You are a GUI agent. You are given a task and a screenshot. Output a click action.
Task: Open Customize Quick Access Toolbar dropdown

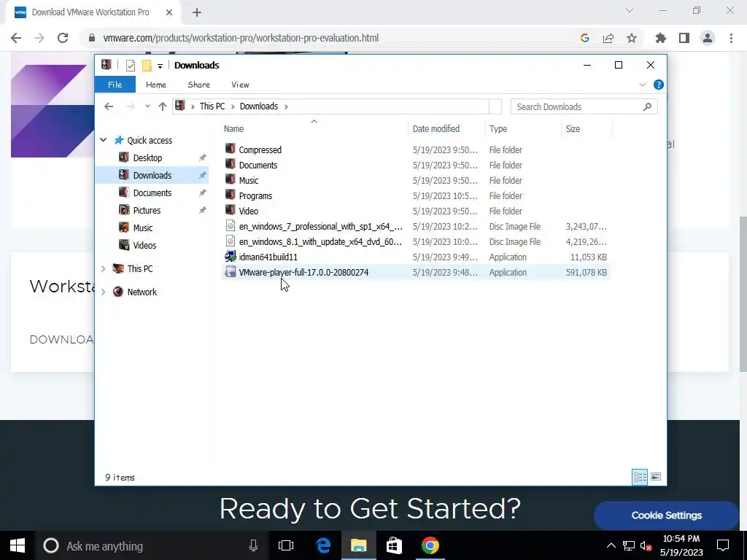coord(160,66)
